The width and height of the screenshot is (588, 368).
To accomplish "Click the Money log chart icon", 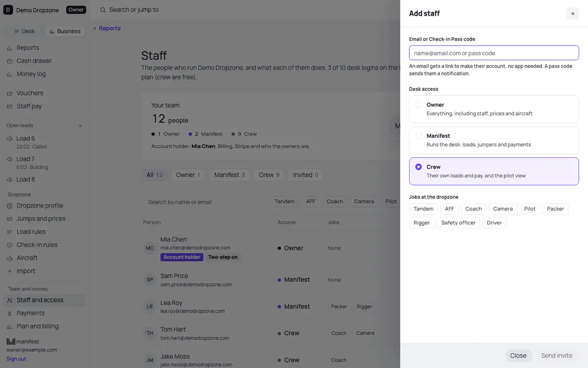I will [x=10, y=74].
